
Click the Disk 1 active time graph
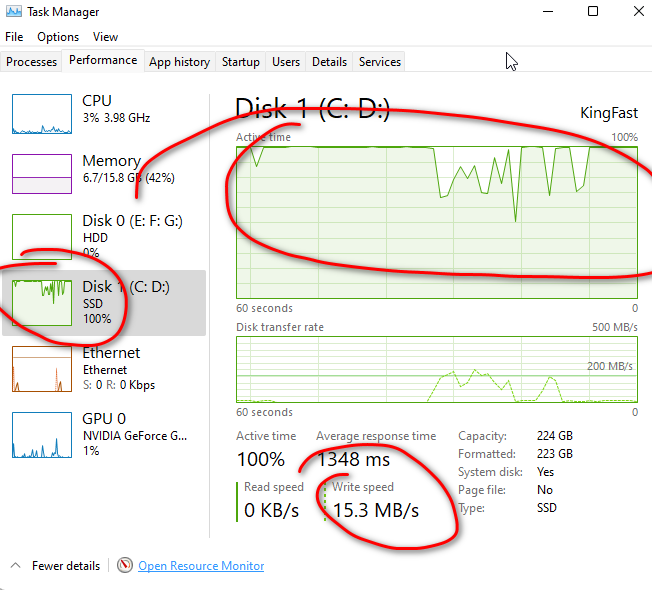pyautogui.click(x=437, y=220)
